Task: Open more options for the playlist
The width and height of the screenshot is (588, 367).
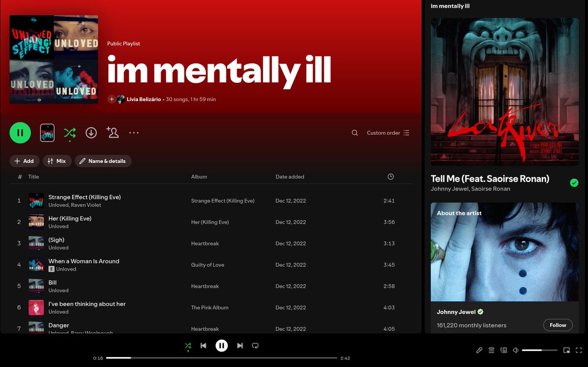Action: click(134, 133)
